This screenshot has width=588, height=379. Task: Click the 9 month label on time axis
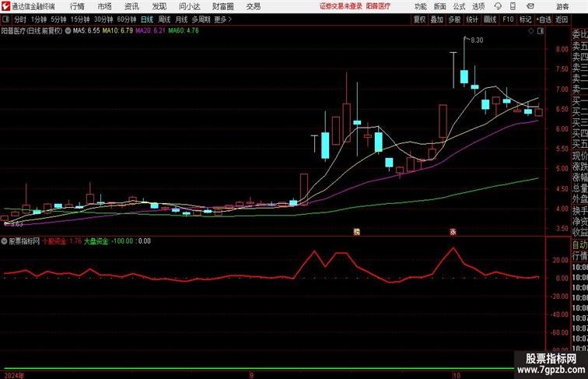pyautogui.click(x=252, y=375)
